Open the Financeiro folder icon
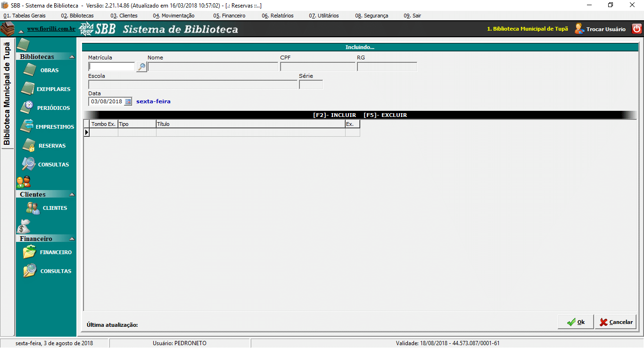Screen dimensions: 644x348 (30, 252)
